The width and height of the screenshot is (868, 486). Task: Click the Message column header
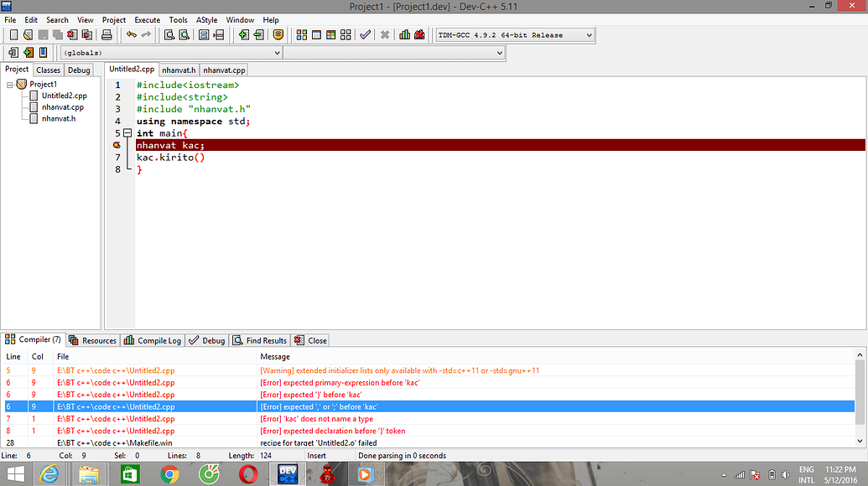(x=275, y=357)
